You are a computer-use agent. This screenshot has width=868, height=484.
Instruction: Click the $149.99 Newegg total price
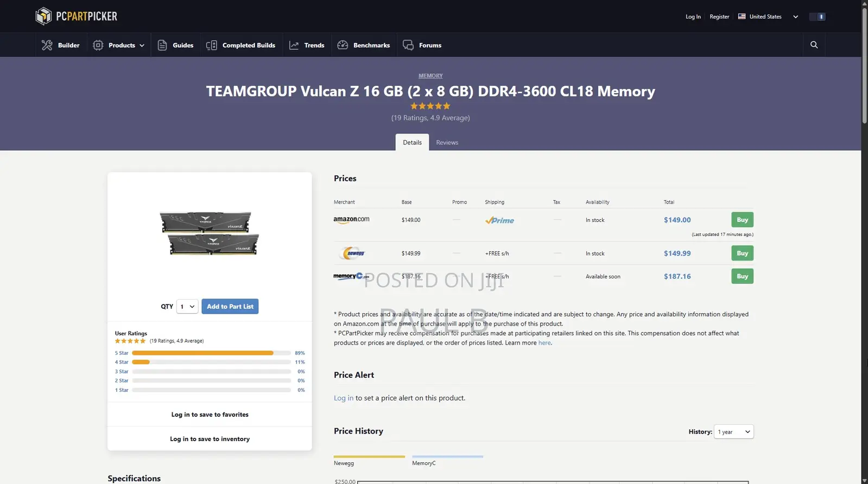[677, 253]
